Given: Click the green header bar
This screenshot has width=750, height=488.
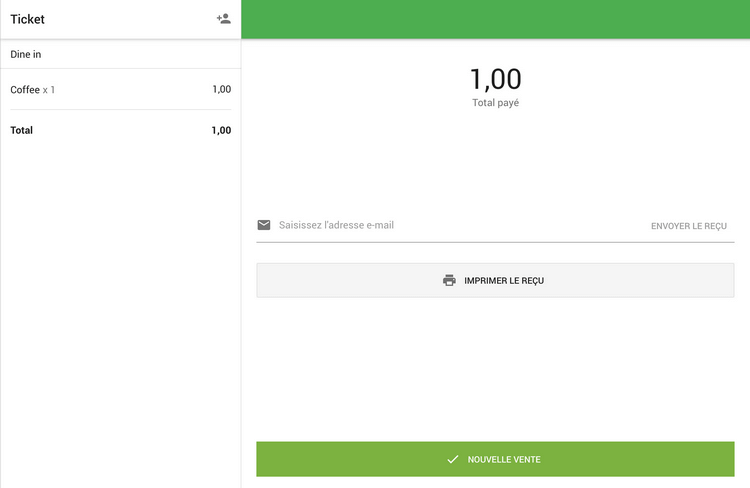Looking at the screenshot, I should coord(495,19).
